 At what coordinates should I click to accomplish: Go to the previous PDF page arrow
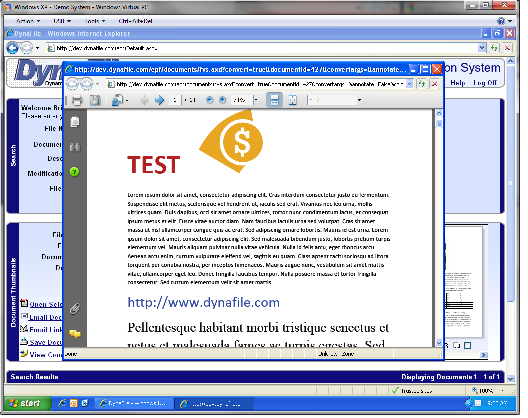[x=144, y=100]
